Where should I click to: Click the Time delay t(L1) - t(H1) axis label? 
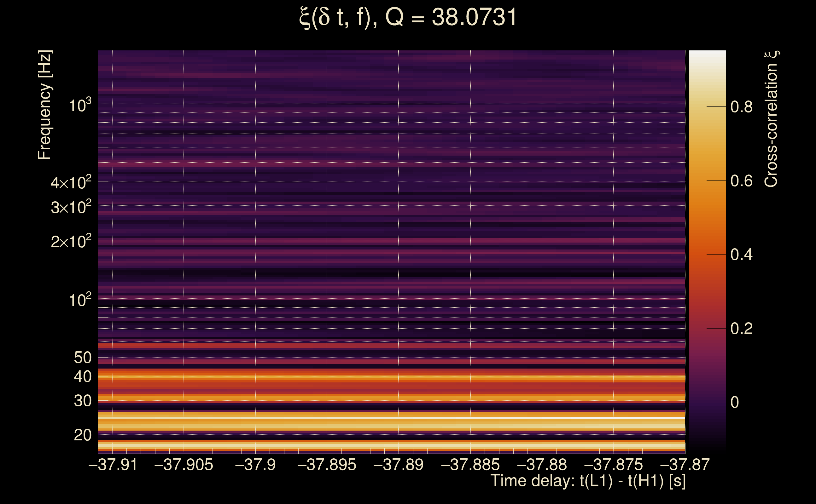click(588, 481)
